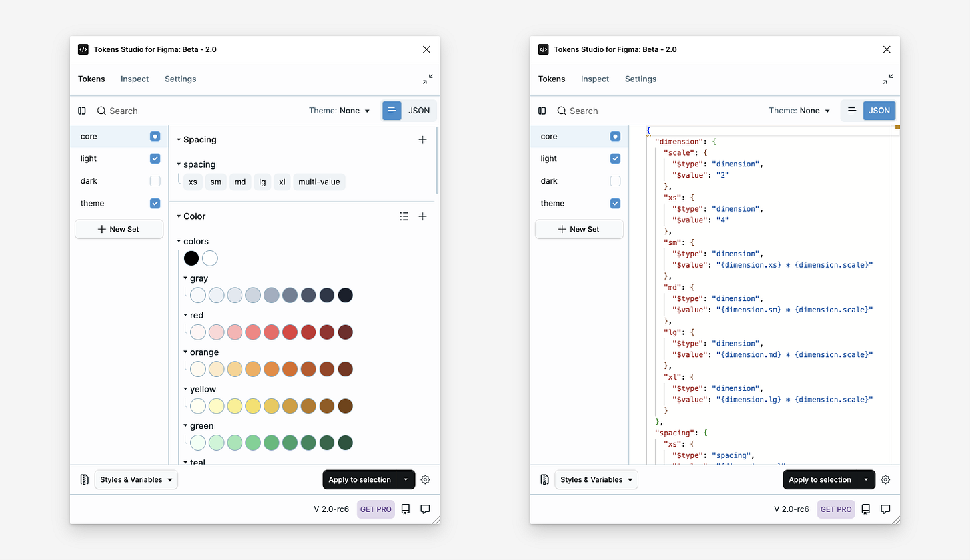Click search magnifier icon in left window
Image resolution: width=970 pixels, height=560 pixels.
pos(101,111)
